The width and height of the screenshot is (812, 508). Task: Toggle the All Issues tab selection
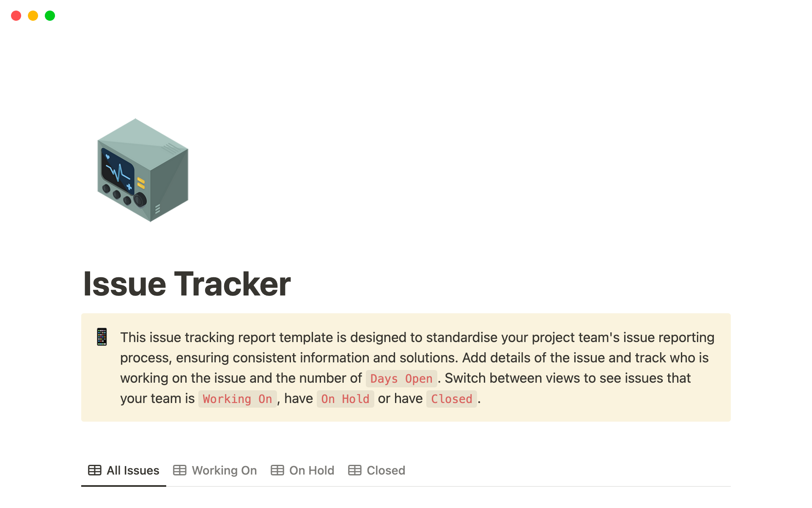click(x=124, y=469)
